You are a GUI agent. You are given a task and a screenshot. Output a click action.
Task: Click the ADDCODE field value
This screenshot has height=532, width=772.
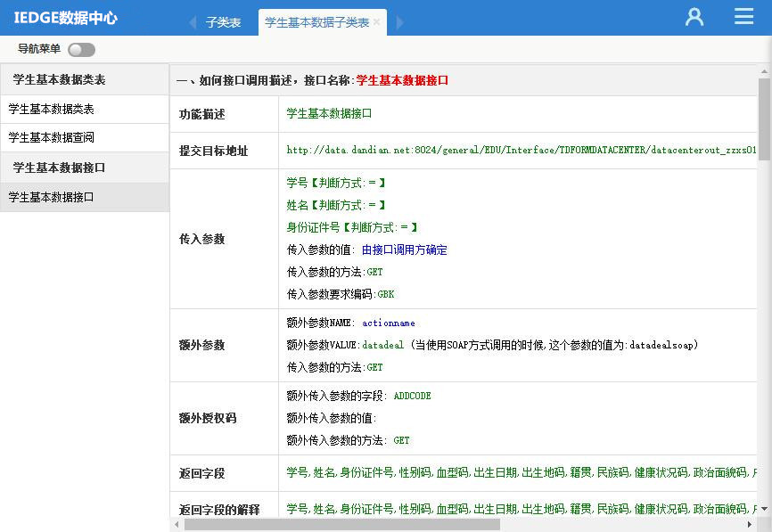(412, 397)
